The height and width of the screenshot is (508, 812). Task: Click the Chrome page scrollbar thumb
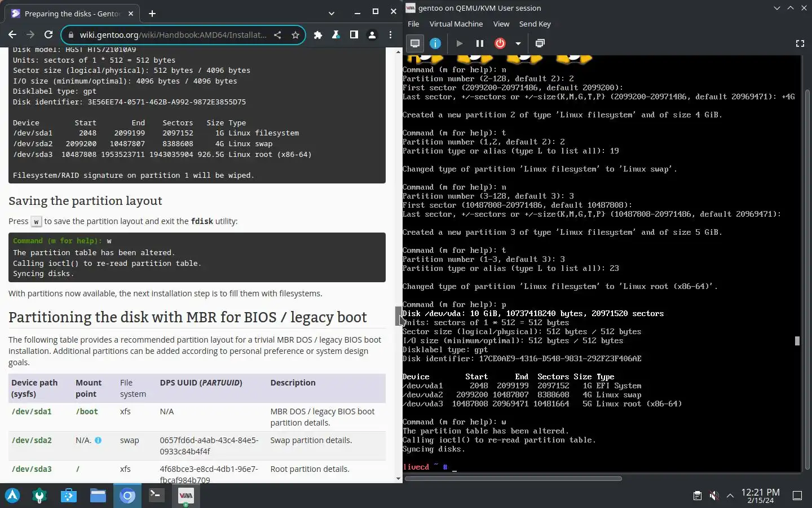(x=398, y=316)
